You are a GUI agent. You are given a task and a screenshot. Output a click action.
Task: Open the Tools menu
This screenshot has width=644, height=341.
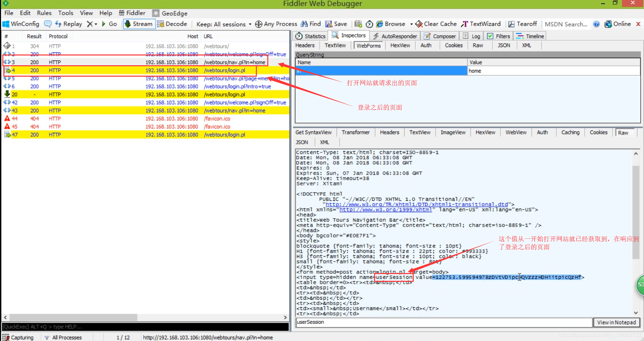coord(66,13)
